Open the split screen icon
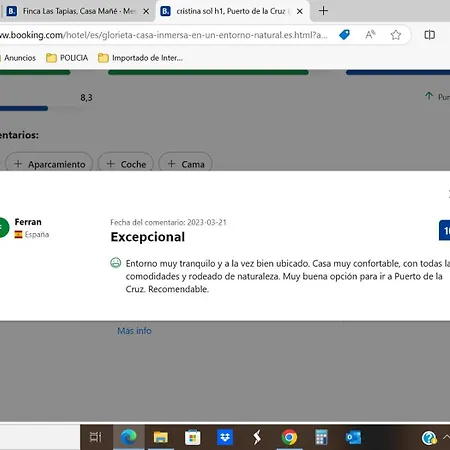 click(x=429, y=35)
